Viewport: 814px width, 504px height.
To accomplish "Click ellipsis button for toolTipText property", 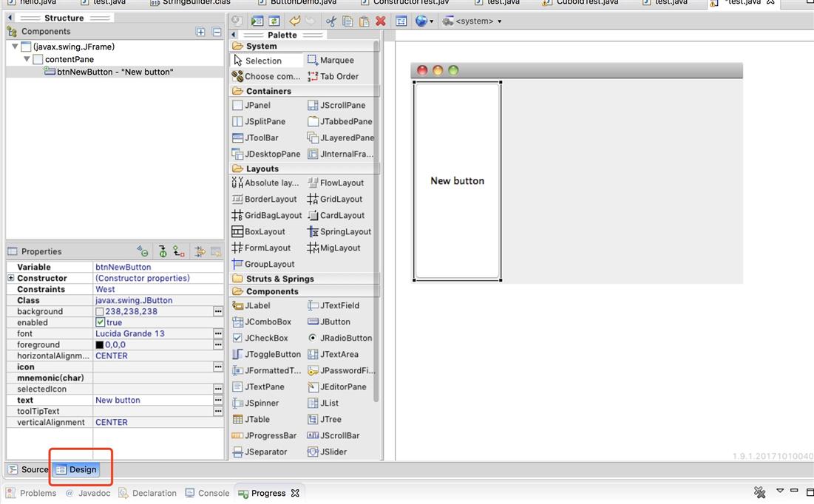I will [218, 411].
